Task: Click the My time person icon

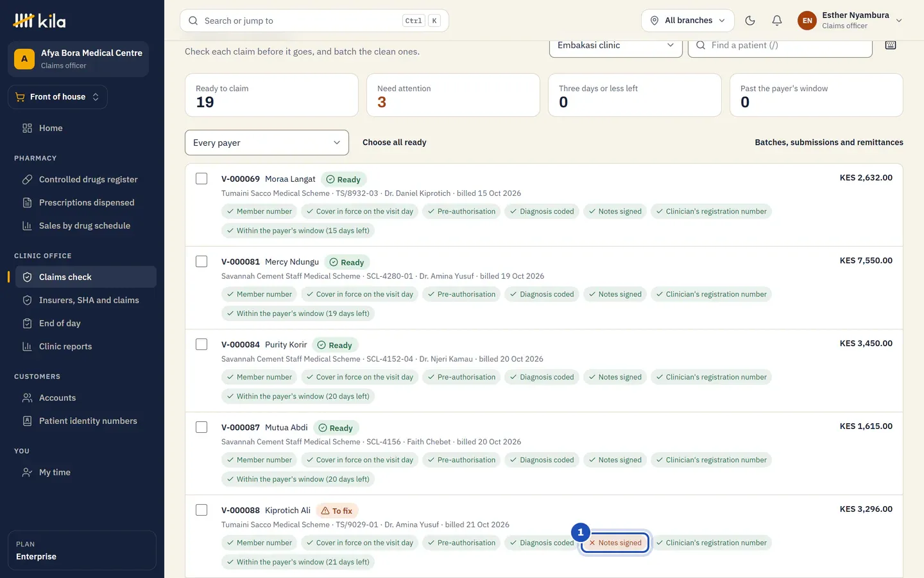Action: pos(27,472)
